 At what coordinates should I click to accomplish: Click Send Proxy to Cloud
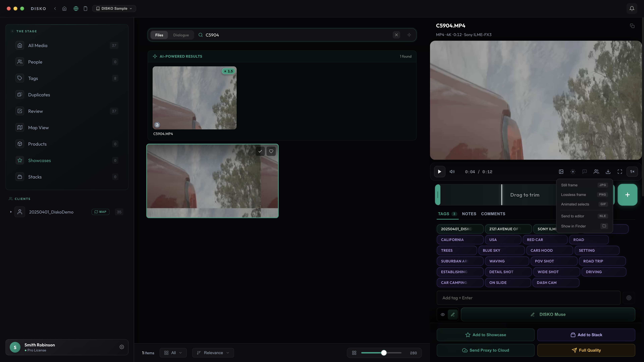[485, 350]
